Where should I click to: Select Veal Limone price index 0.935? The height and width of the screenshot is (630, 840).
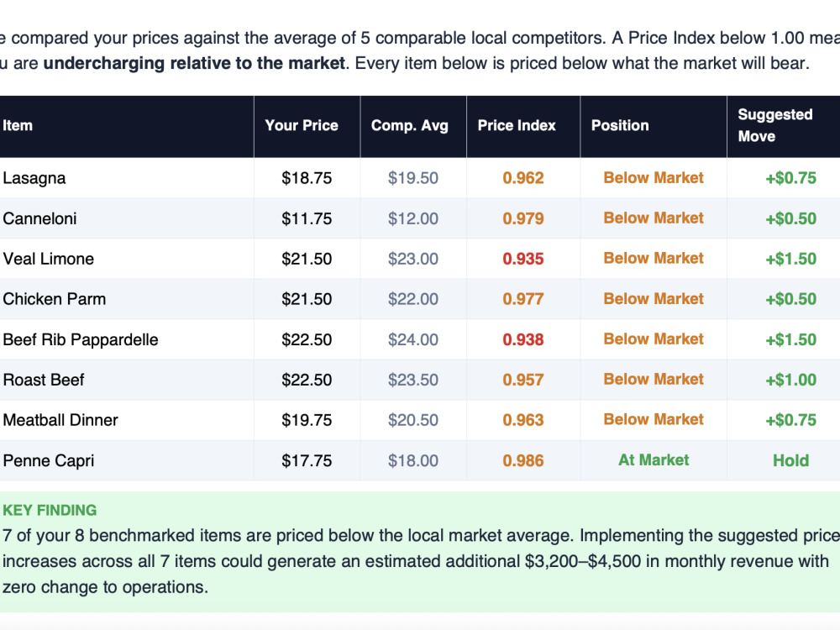click(522, 259)
